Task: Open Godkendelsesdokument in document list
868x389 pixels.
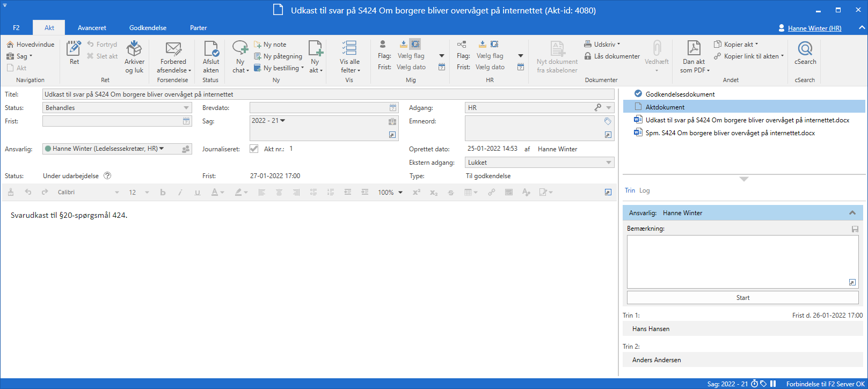Action: click(x=680, y=94)
